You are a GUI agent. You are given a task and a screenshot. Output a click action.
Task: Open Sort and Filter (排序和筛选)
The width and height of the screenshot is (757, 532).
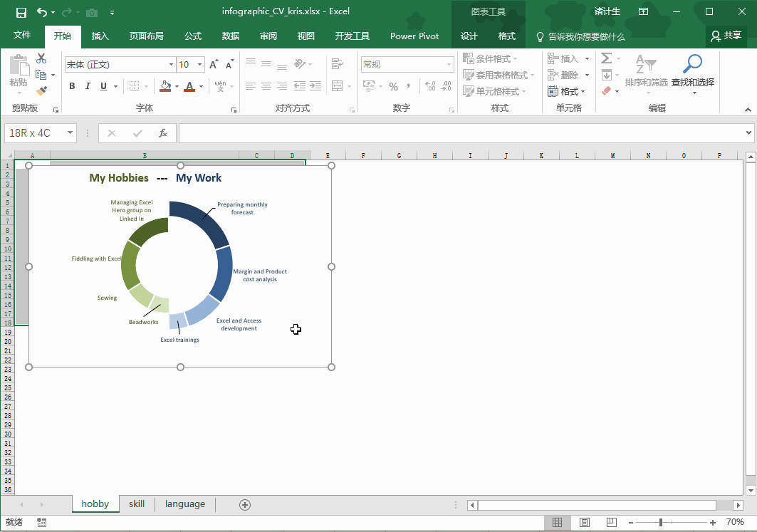[x=646, y=73]
